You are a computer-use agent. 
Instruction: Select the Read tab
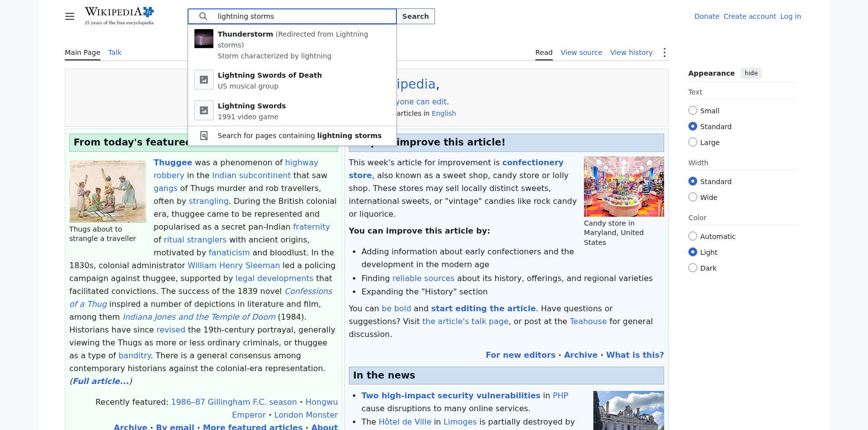(544, 52)
